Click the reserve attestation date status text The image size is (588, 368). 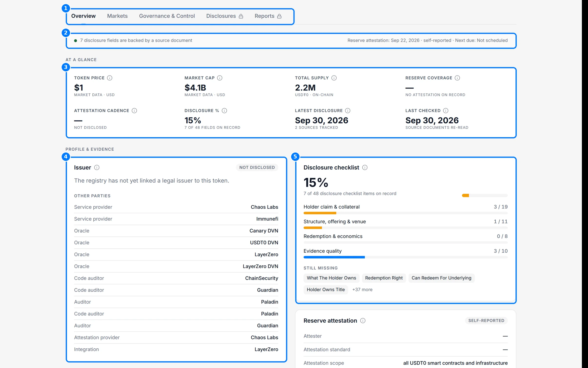[428, 40]
